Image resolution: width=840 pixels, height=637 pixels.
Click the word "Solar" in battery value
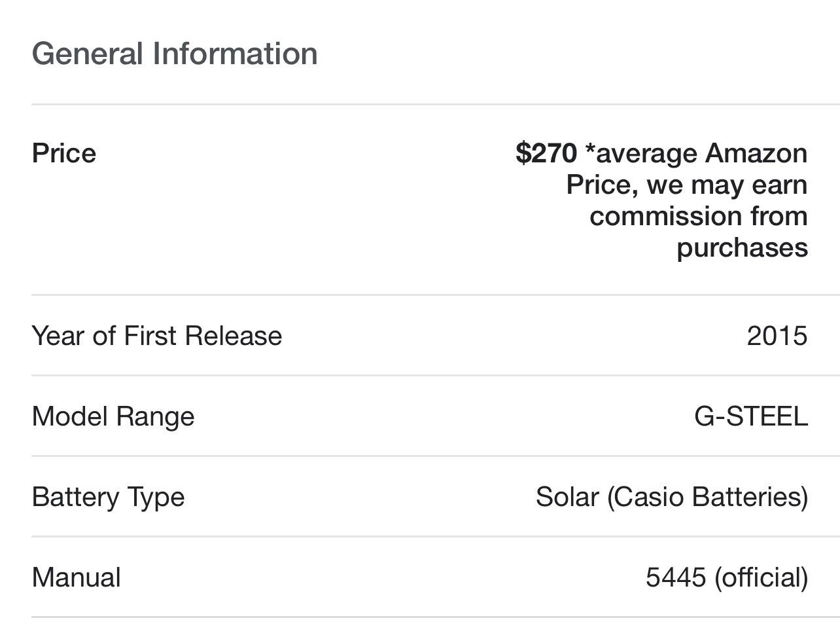tap(567, 497)
